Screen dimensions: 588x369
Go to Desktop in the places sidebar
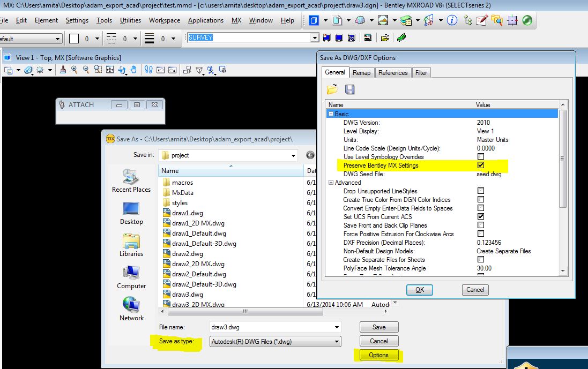pos(131,213)
